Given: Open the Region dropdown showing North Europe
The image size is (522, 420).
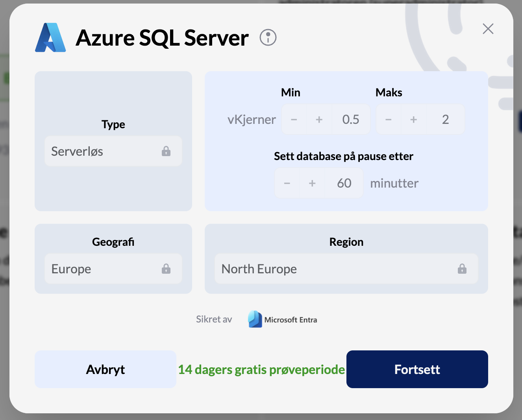Looking at the screenshot, I should [x=346, y=269].
